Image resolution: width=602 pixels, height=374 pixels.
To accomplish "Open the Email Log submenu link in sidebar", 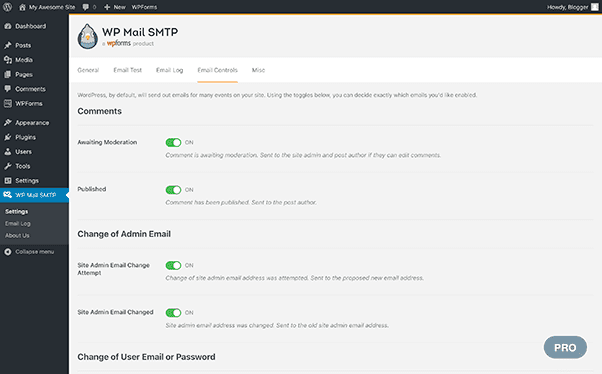I will pos(18,223).
